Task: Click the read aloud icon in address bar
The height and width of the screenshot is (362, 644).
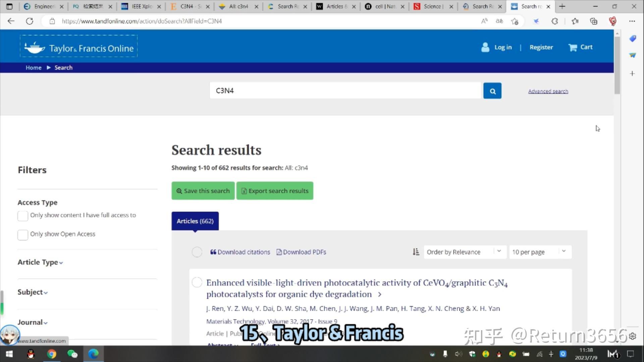Action: pyautogui.click(x=484, y=21)
